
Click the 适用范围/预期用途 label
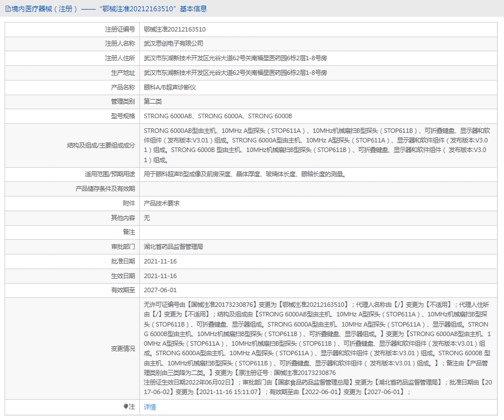110,174
